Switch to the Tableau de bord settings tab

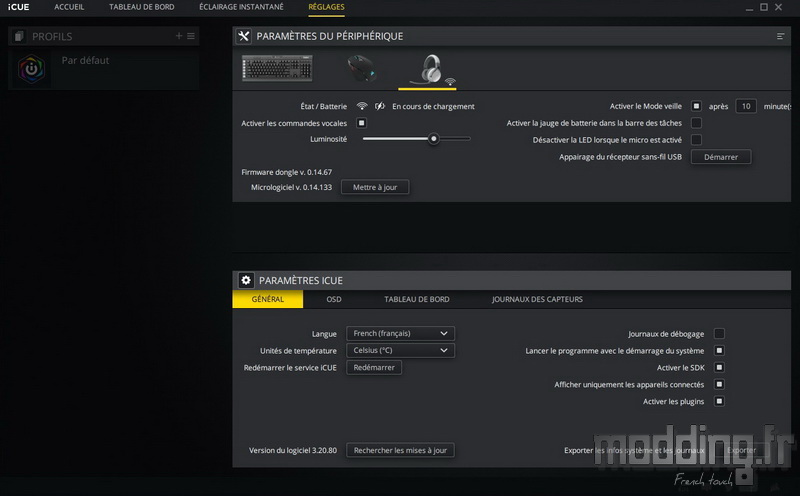coord(416,299)
